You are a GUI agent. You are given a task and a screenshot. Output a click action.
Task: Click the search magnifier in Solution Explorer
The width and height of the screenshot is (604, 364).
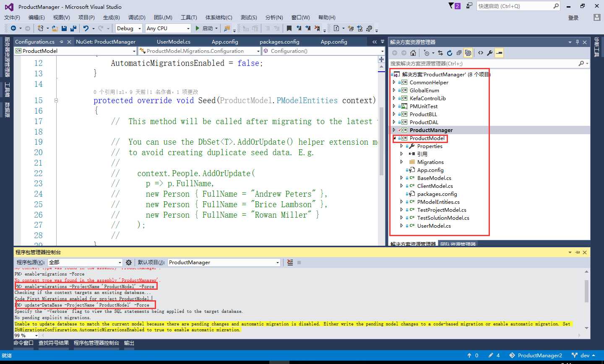pos(581,63)
